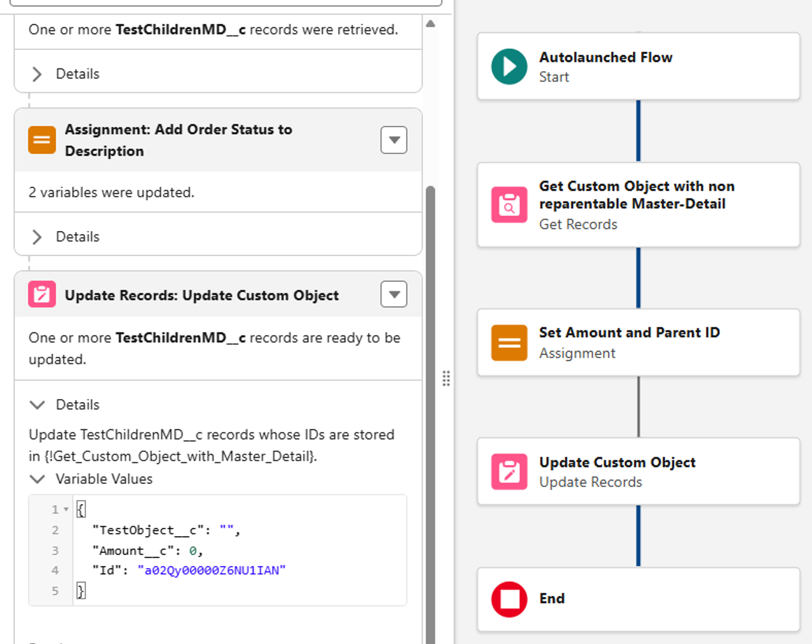This screenshot has height=644, width=812.
Task: Click the panel resize drag handle
Action: (x=446, y=378)
